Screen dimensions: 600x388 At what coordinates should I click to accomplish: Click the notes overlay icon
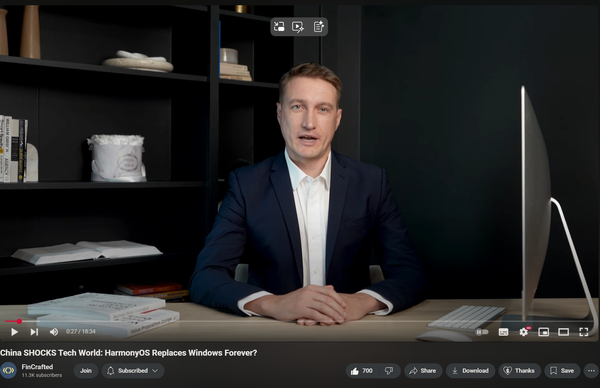(x=318, y=26)
